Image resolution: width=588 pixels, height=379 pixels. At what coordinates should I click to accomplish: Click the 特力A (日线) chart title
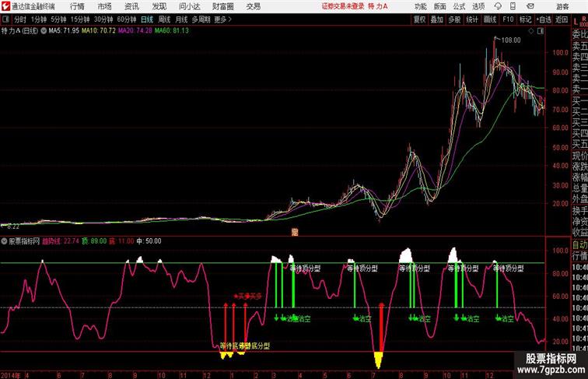(x=19, y=31)
